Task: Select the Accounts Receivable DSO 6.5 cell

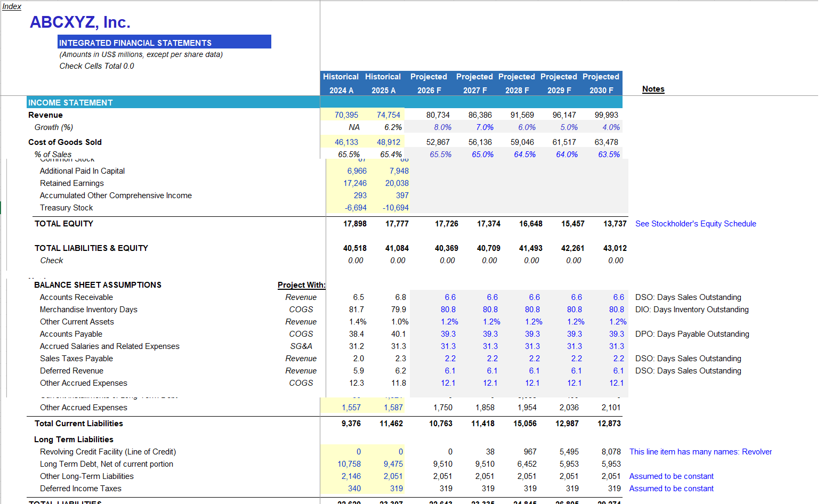Action: [x=358, y=297]
